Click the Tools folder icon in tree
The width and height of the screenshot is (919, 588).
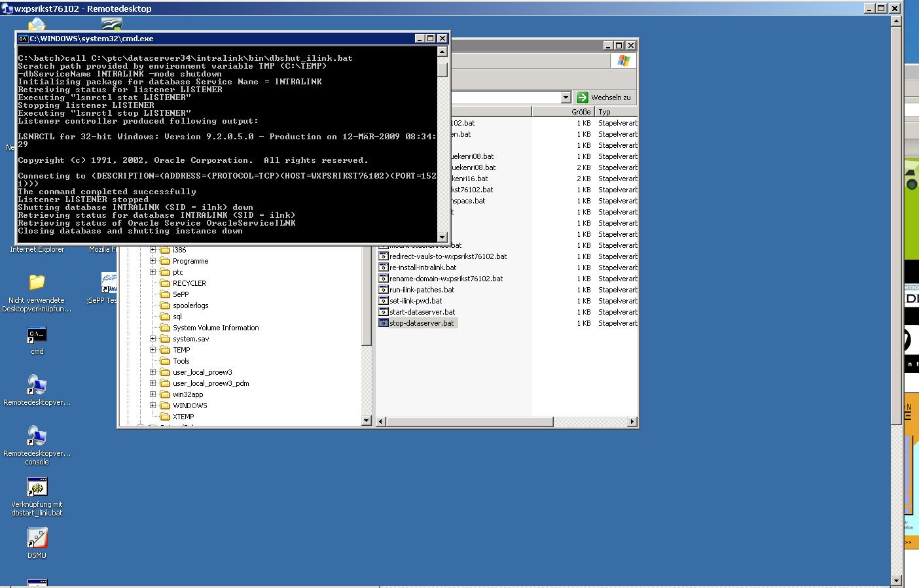coord(165,361)
